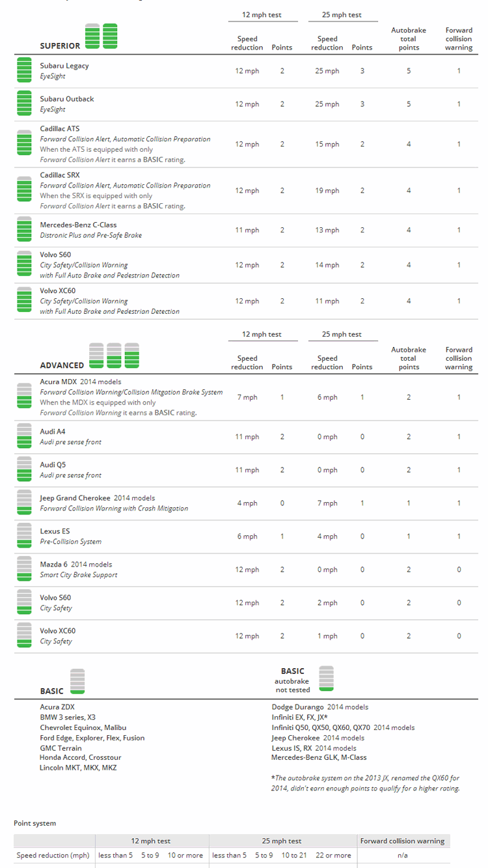Click the rating icon beside Subaru Legacy
The width and height of the screenshot is (488, 868).
tap(24, 70)
